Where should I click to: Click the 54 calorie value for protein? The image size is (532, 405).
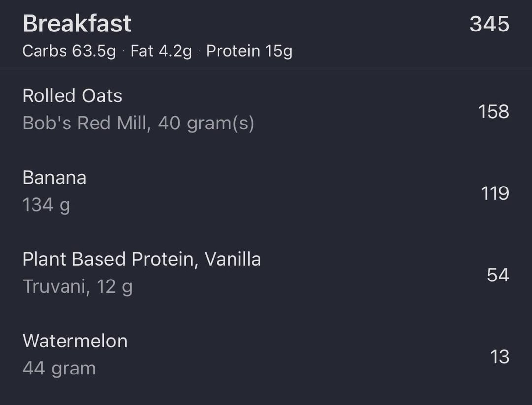tap(498, 275)
